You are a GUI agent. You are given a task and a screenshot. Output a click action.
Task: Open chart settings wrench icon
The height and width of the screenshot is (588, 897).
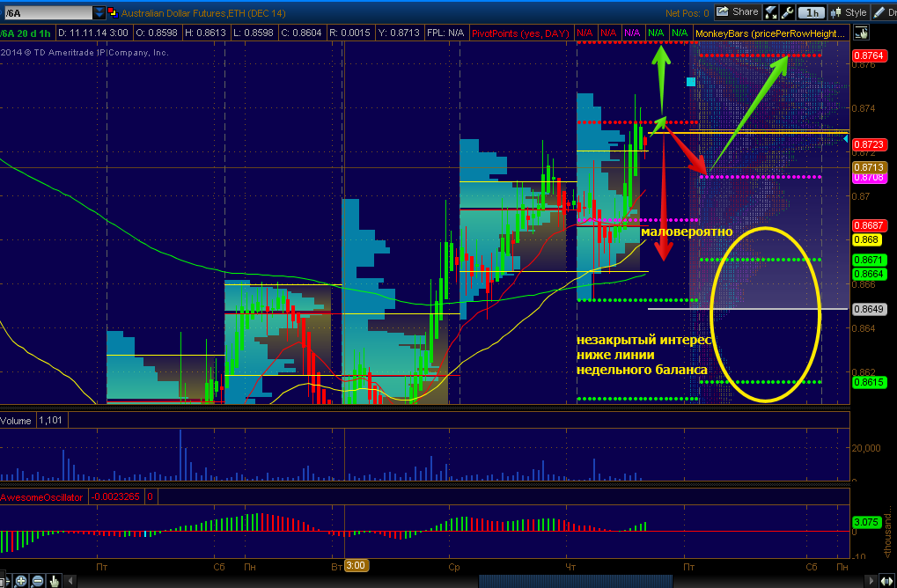(x=787, y=12)
